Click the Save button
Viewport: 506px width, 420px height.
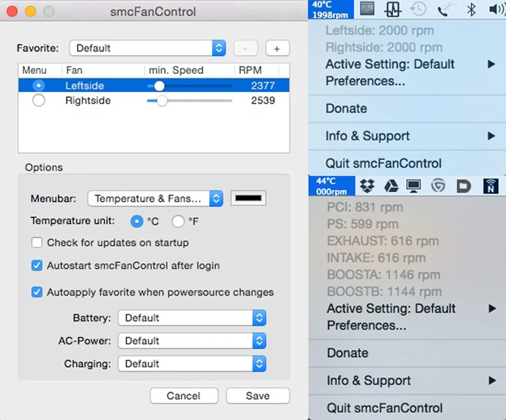point(258,396)
